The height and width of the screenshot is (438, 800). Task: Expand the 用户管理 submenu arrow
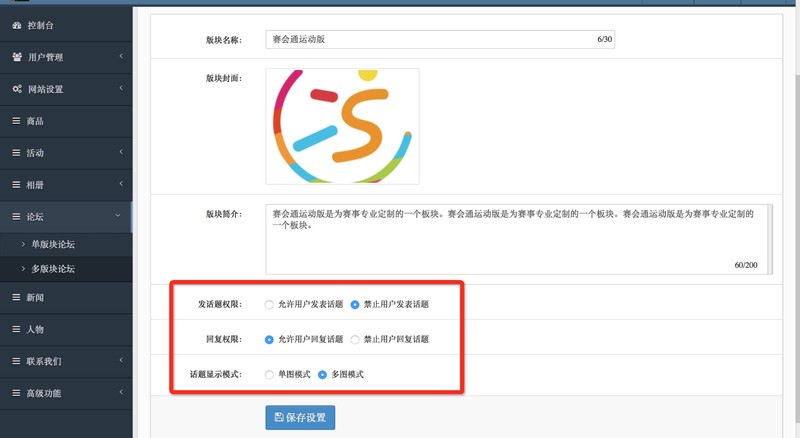click(121, 56)
